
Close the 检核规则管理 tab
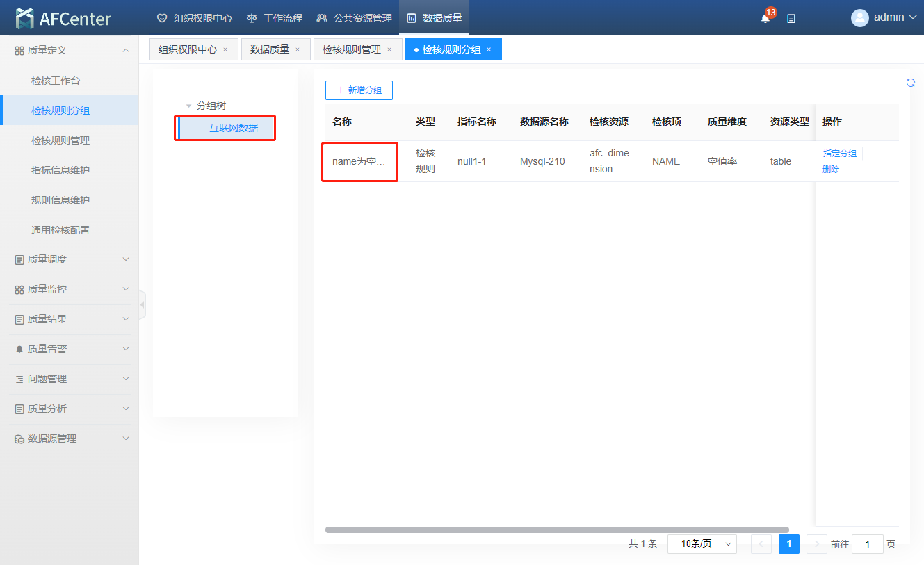389,49
